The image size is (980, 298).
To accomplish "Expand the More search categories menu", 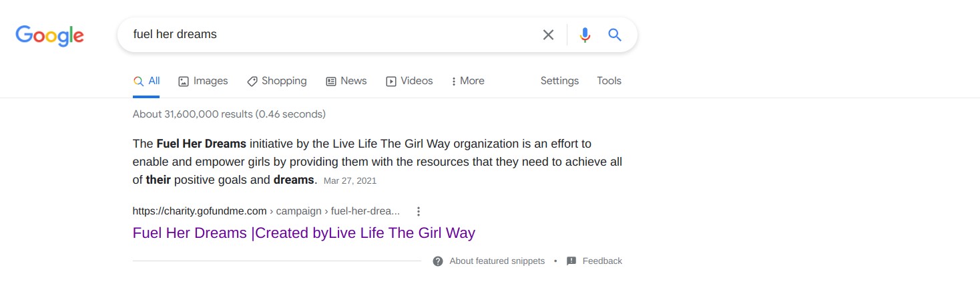I will [467, 81].
